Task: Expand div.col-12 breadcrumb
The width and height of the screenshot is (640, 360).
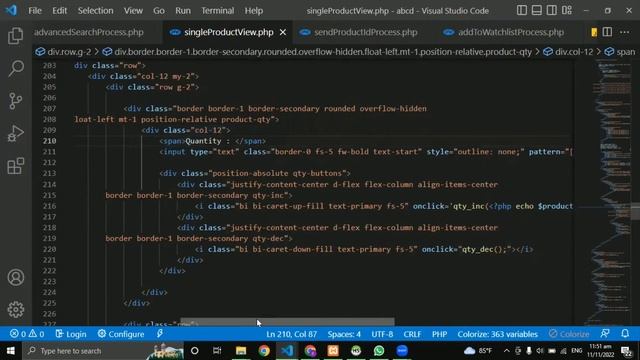Action: 568,52
